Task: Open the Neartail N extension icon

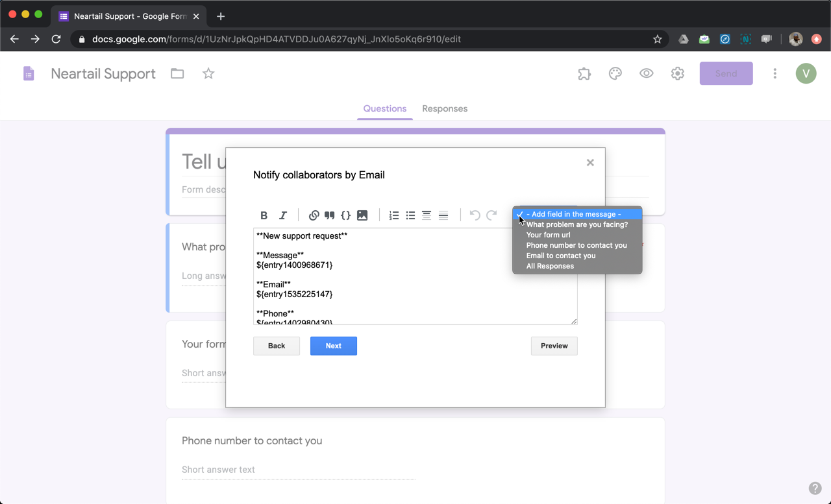Action: 746,39
